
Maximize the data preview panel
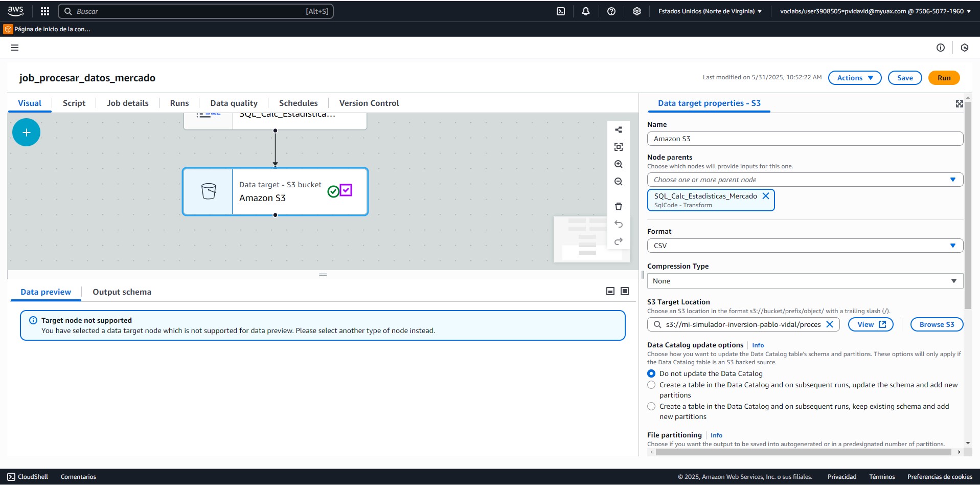tap(625, 291)
